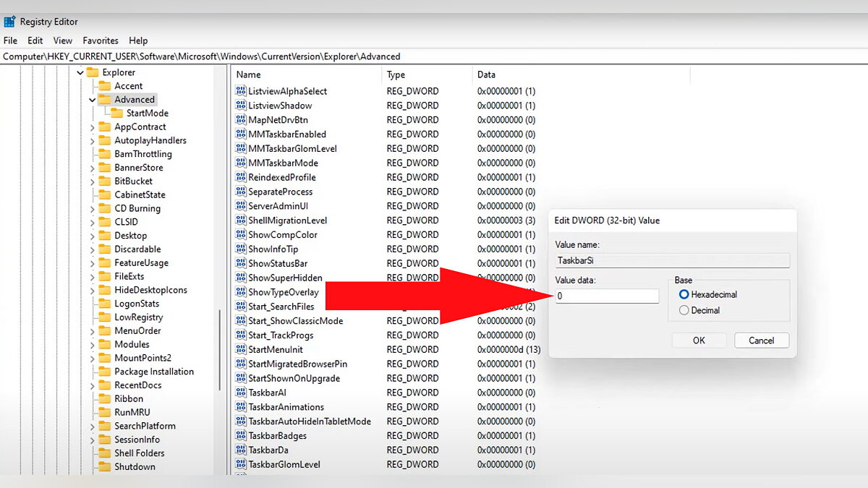Select the MMTaskbarGlomLevel value icon

coord(242,148)
